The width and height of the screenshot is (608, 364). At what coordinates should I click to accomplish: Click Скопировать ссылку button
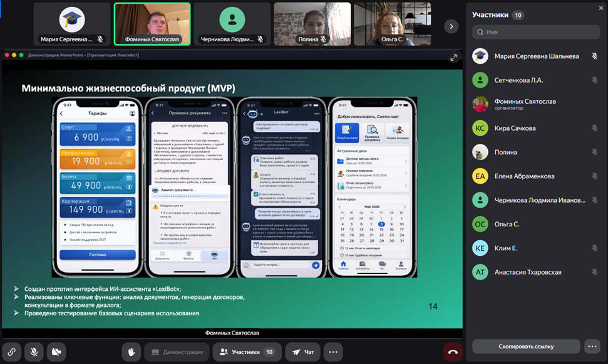(x=526, y=346)
